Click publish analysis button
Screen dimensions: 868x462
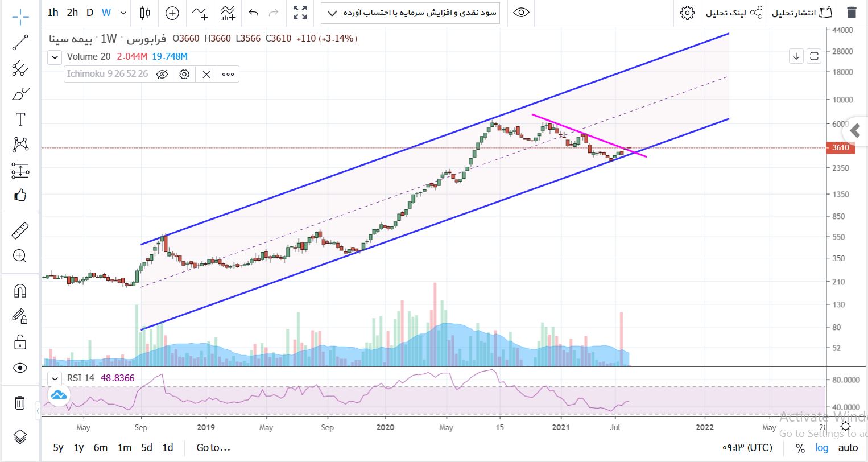click(802, 13)
